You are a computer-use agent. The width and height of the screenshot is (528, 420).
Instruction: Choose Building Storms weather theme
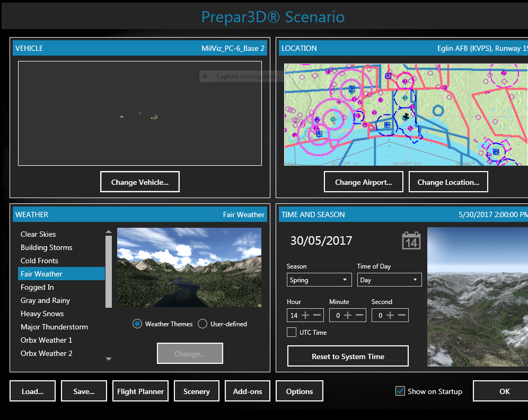[61, 247]
